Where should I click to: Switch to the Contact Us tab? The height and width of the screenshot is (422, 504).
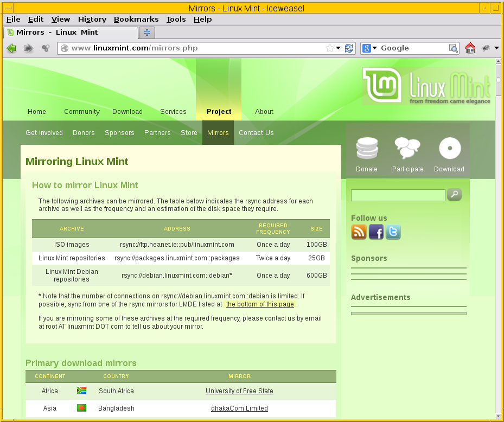[256, 132]
